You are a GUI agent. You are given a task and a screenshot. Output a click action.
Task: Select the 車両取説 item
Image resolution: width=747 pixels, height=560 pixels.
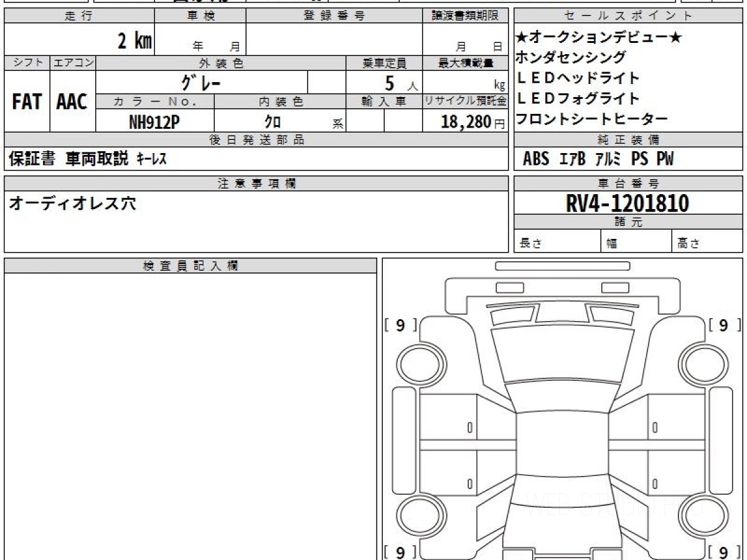coord(96,159)
